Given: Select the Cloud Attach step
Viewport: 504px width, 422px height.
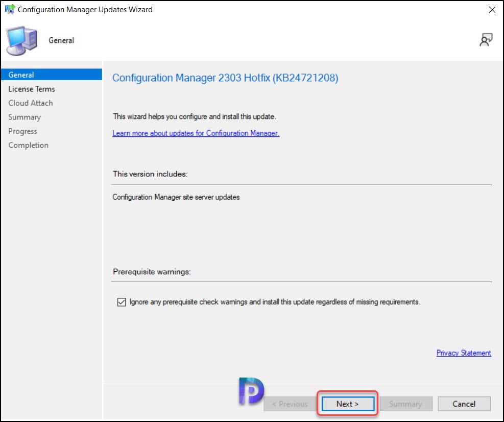Looking at the screenshot, I should click(x=31, y=103).
